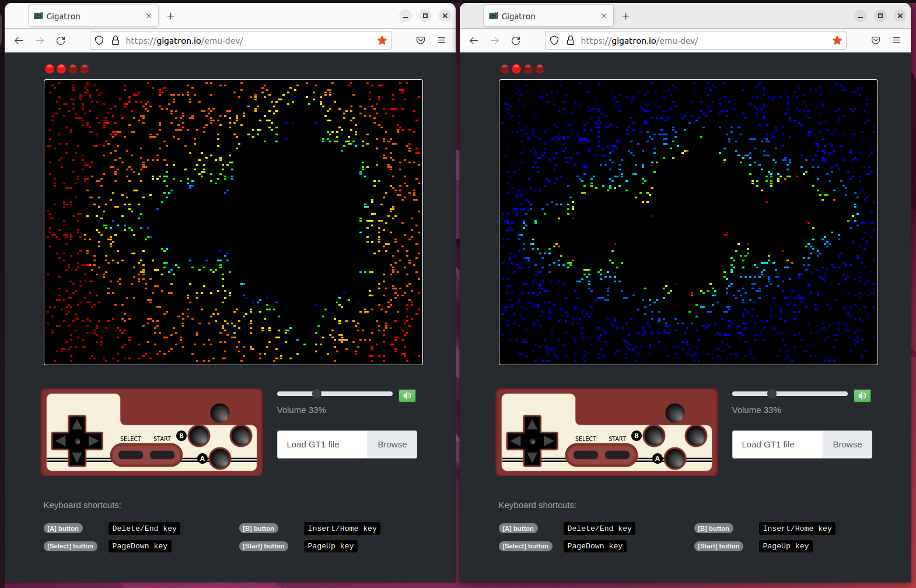Open hamburger menu in right browser window
The image size is (916, 588).
pyautogui.click(x=897, y=40)
